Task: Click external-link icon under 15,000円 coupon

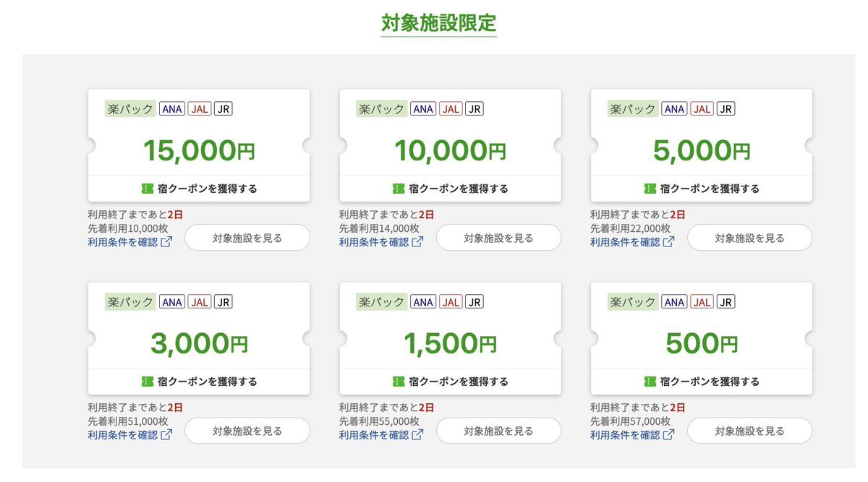Action: tap(166, 242)
